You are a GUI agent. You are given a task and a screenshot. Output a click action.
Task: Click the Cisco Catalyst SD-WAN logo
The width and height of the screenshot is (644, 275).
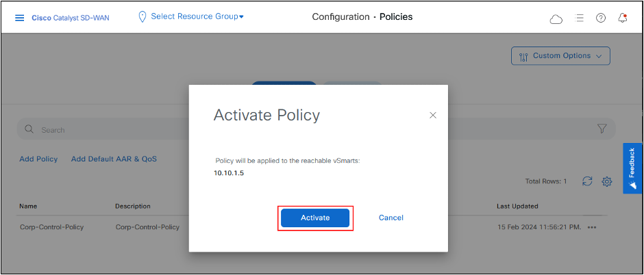coord(69,17)
